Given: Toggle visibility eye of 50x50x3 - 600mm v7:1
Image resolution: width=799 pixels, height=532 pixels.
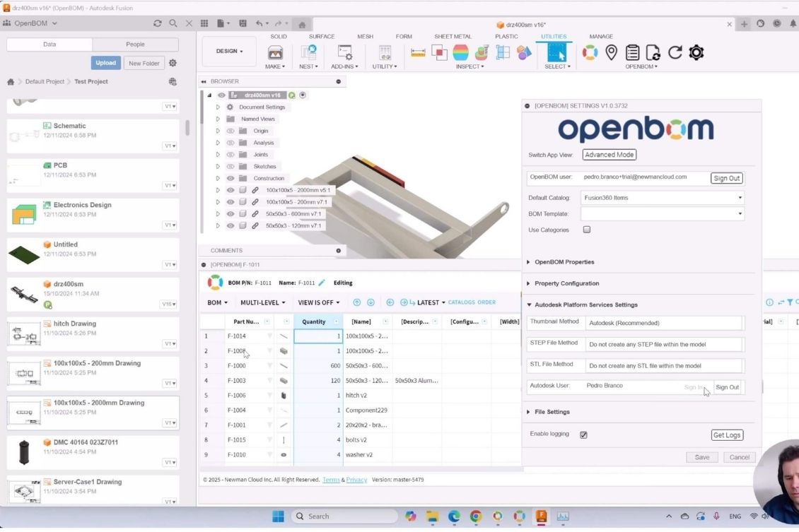Looking at the screenshot, I should pos(231,214).
